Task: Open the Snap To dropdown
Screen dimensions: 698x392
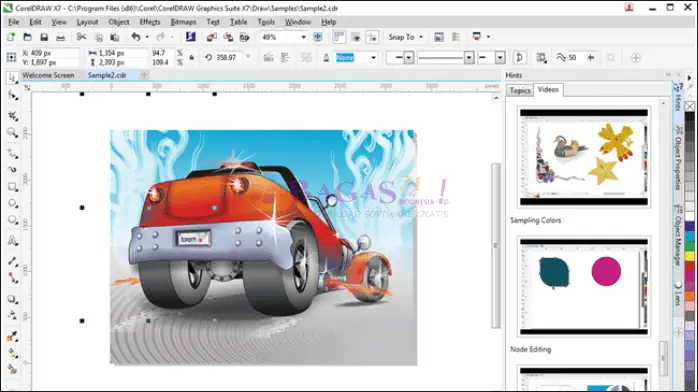Action: pos(405,37)
